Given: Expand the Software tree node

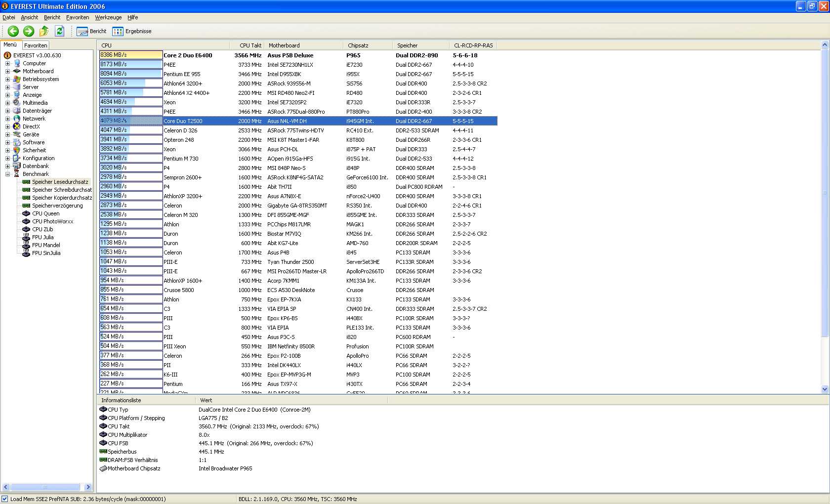Looking at the screenshot, I should [7, 142].
